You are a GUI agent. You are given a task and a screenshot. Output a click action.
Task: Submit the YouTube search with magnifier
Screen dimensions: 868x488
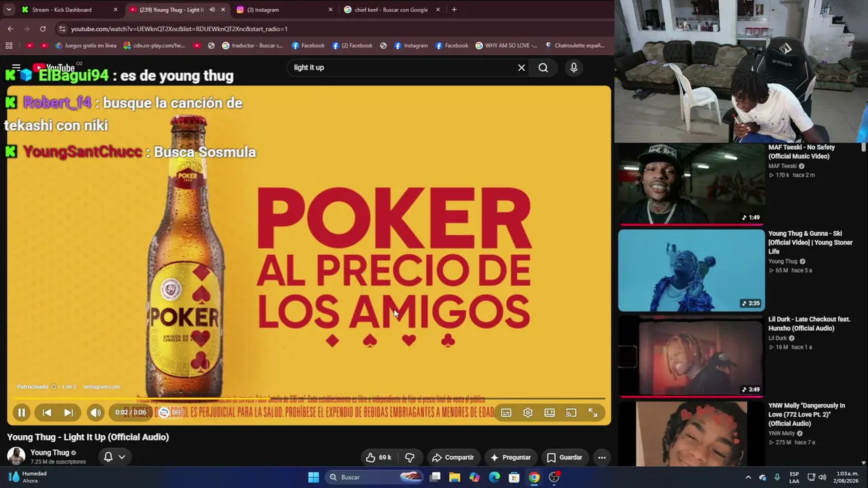coord(543,68)
